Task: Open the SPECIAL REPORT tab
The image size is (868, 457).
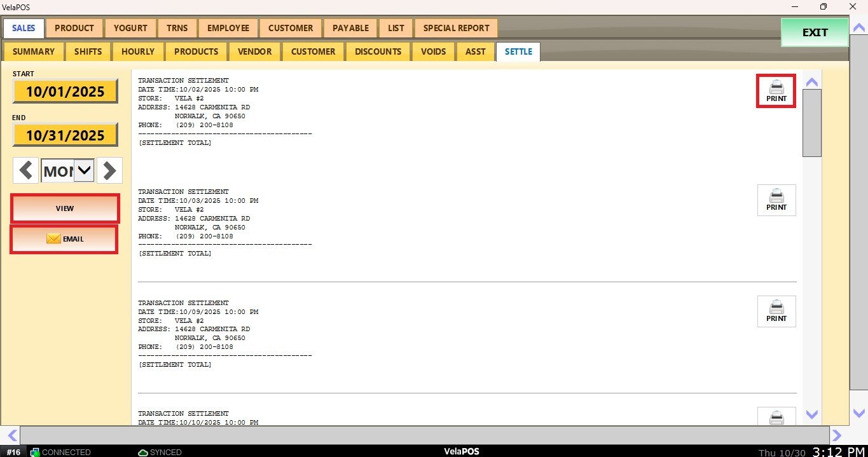Action: [x=456, y=28]
